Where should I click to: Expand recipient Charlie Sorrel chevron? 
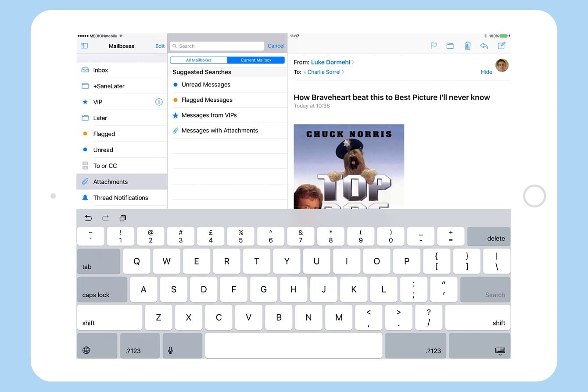[343, 72]
